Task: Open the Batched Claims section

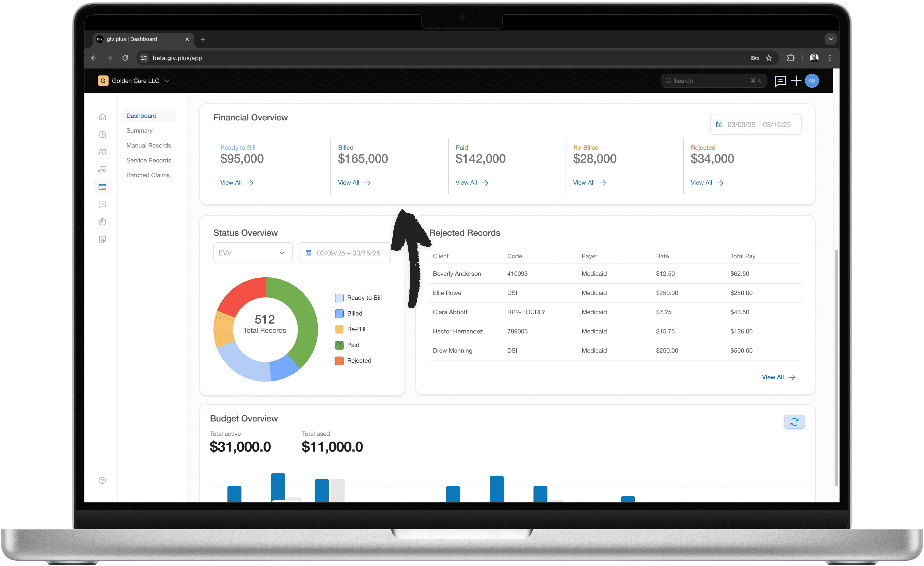Action: [x=148, y=175]
